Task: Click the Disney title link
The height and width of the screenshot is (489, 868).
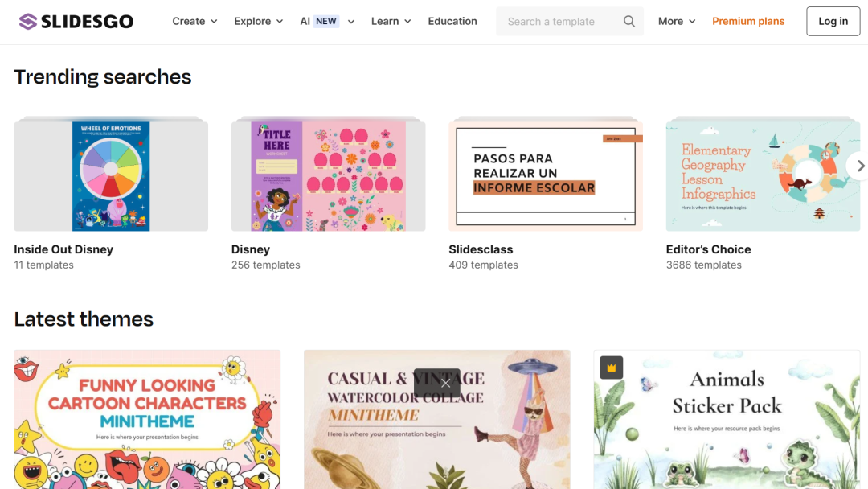Action: (251, 250)
